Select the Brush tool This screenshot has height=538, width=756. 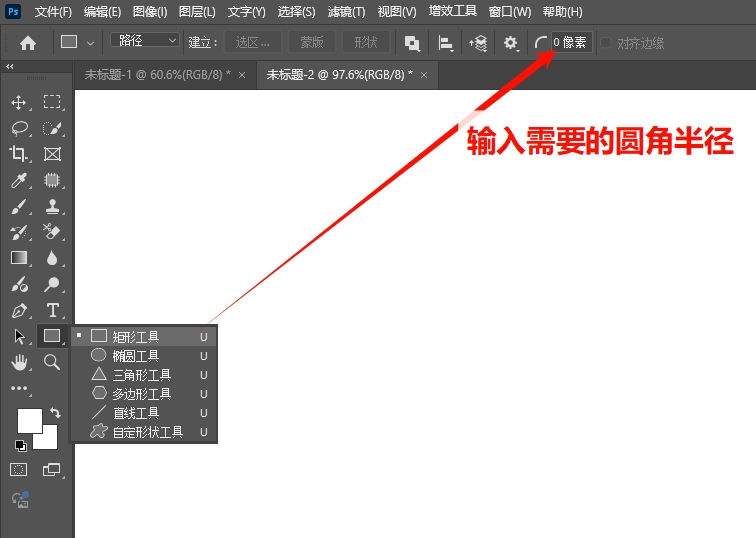(19, 207)
